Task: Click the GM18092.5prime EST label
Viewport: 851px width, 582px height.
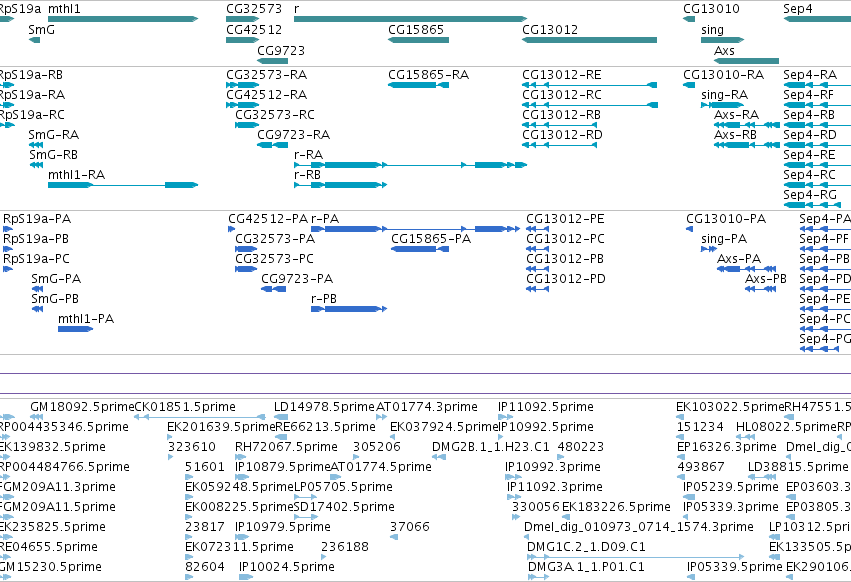Action: point(82,407)
